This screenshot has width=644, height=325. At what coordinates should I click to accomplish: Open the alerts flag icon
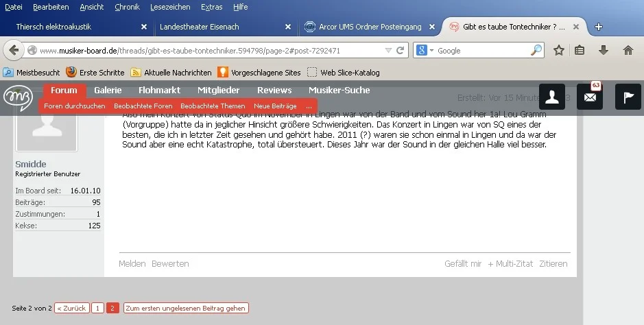[628, 97]
